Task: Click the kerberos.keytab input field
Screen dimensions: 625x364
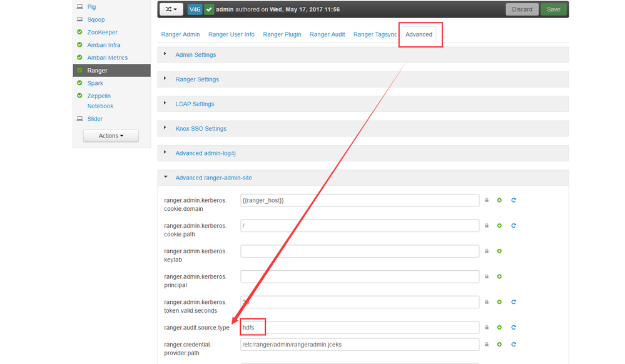Action: [x=360, y=251]
